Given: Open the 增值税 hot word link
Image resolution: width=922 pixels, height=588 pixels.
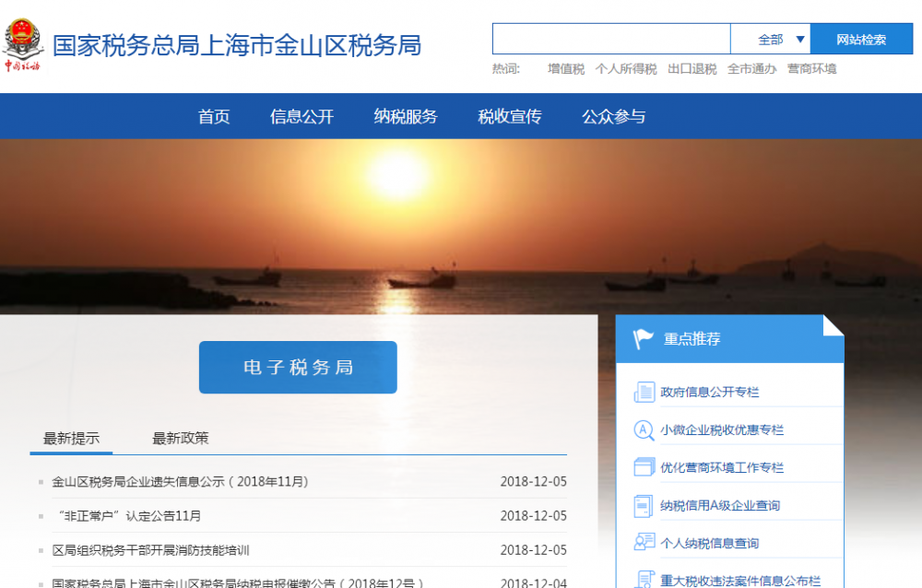Looking at the screenshot, I should [564, 68].
